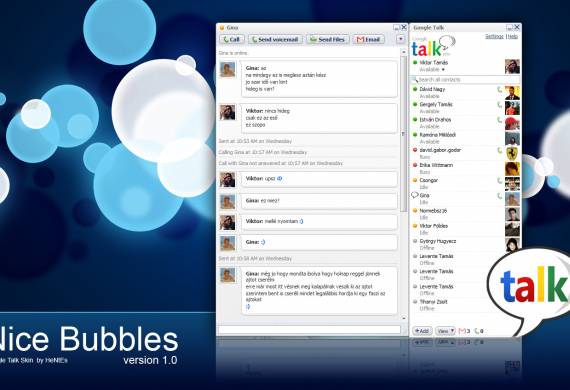Click the Google Talk logo in contacts window
Viewport: 570px width, 390px height.
coord(433,47)
